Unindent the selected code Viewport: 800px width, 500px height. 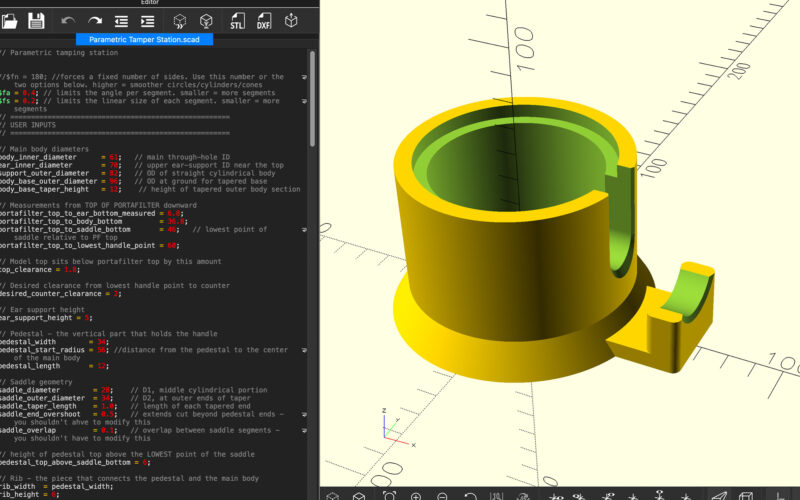(x=121, y=21)
